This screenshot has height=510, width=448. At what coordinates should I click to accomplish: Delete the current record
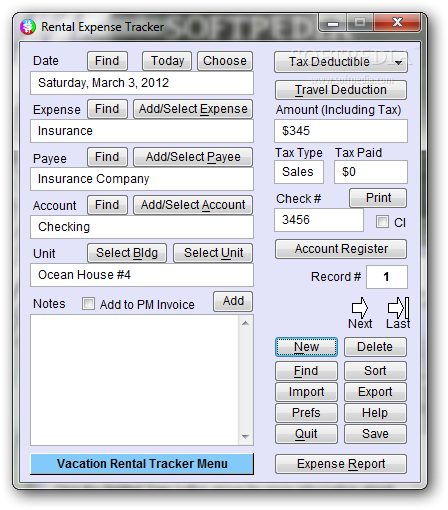point(375,347)
